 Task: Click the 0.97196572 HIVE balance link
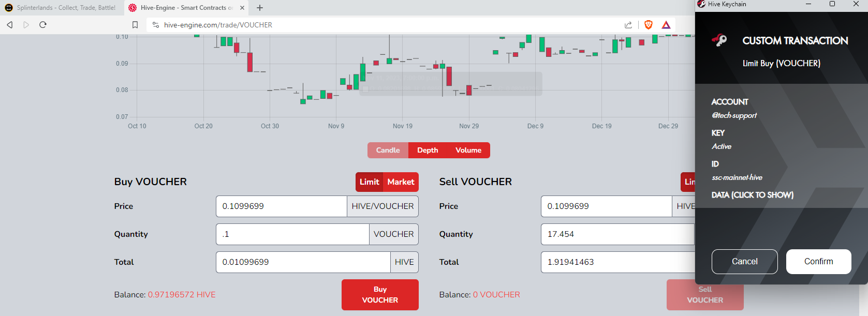coord(182,295)
